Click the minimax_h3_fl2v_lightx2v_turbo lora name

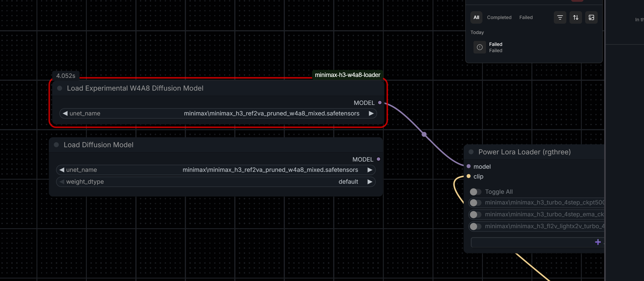point(544,226)
